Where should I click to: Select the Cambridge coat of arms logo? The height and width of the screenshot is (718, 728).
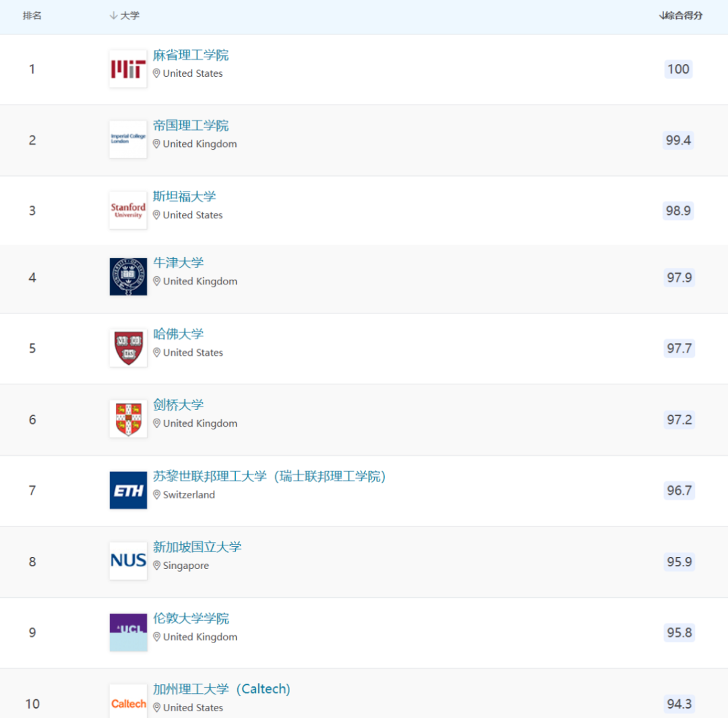128,419
